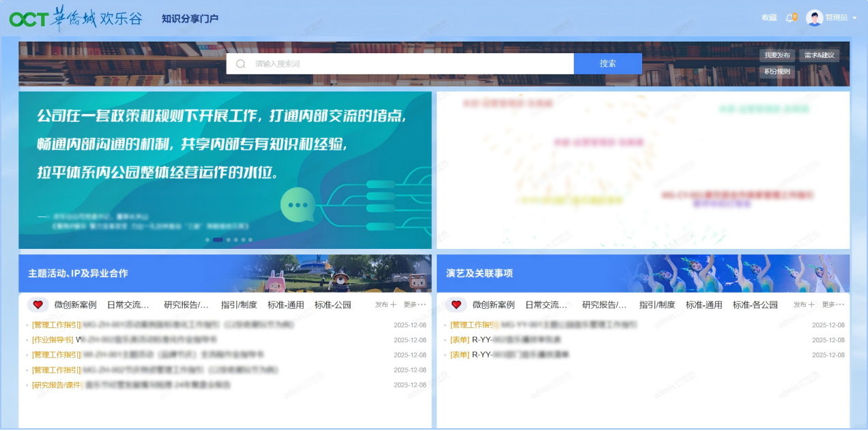868x431 pixels.
Task: Open 标准-各公园 tab in 演艺及关联事项 panel
Action: [x=755, y=305]
